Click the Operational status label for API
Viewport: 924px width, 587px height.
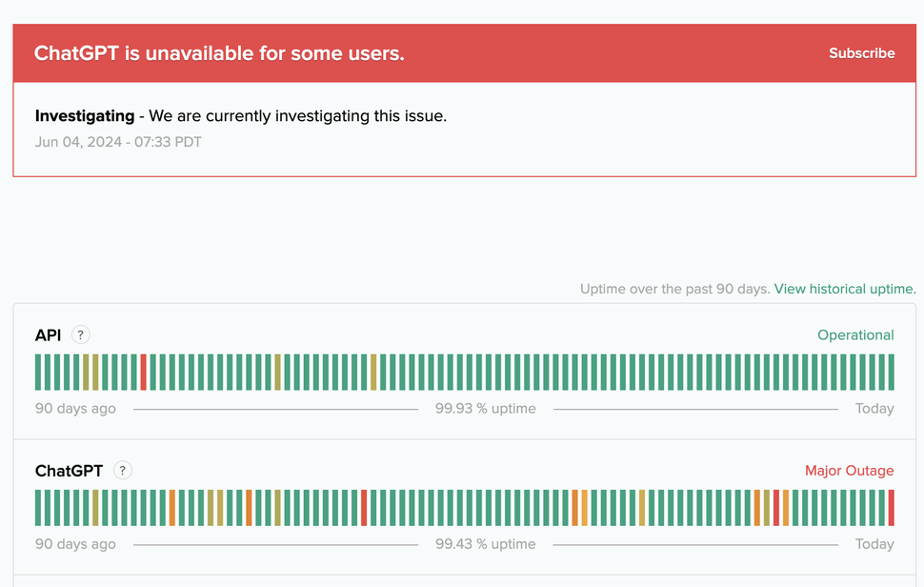pos(855,334)
